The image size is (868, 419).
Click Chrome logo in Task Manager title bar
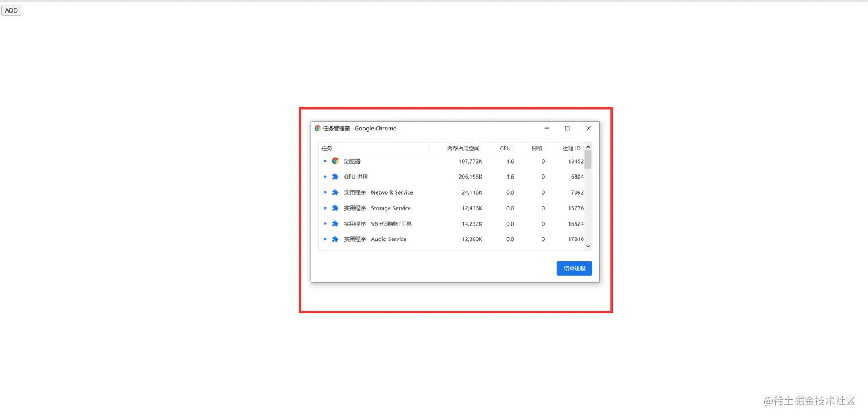tap(317, 129)
